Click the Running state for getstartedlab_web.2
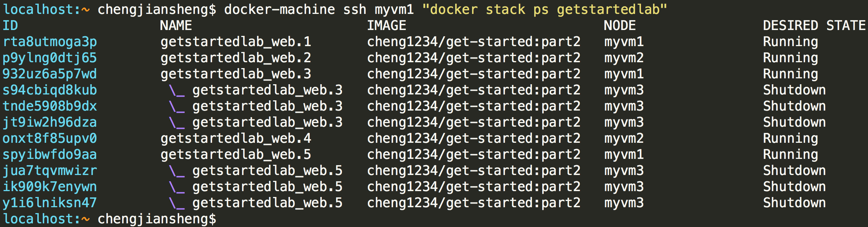 point(790,58)
